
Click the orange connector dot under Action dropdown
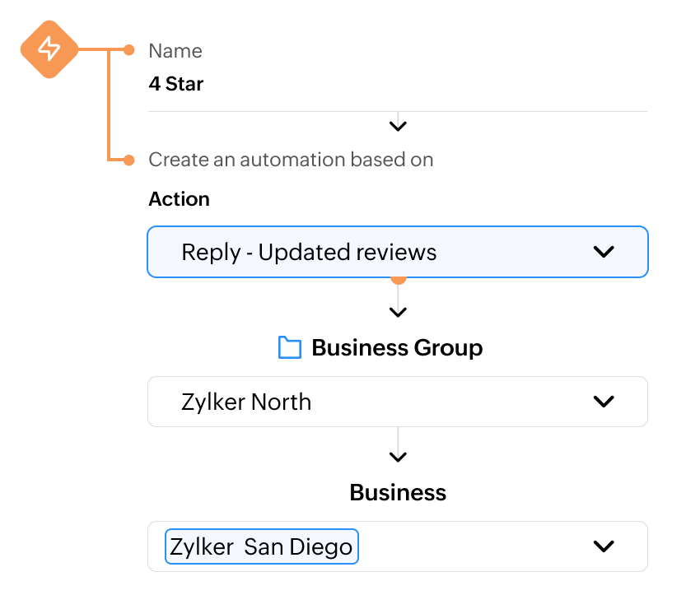click(398, 279)
